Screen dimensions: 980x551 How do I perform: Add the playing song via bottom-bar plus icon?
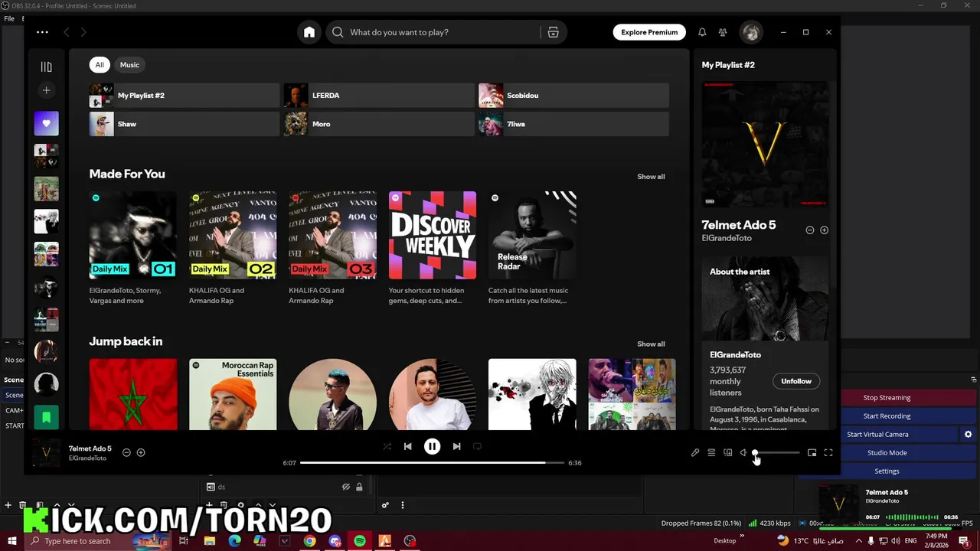[x=141, y=452]
